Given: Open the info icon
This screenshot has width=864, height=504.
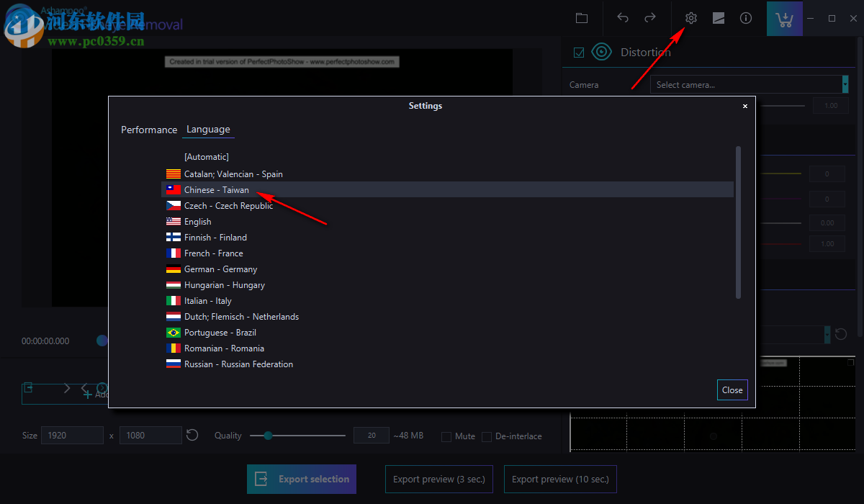Looking at the screenshot, I should tap(746, 18).
